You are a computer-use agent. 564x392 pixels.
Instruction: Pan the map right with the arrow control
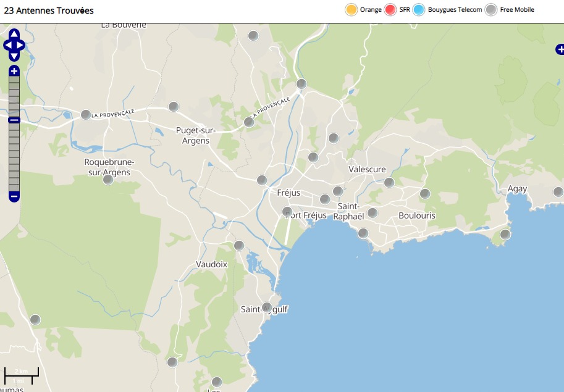click(20, 45)
